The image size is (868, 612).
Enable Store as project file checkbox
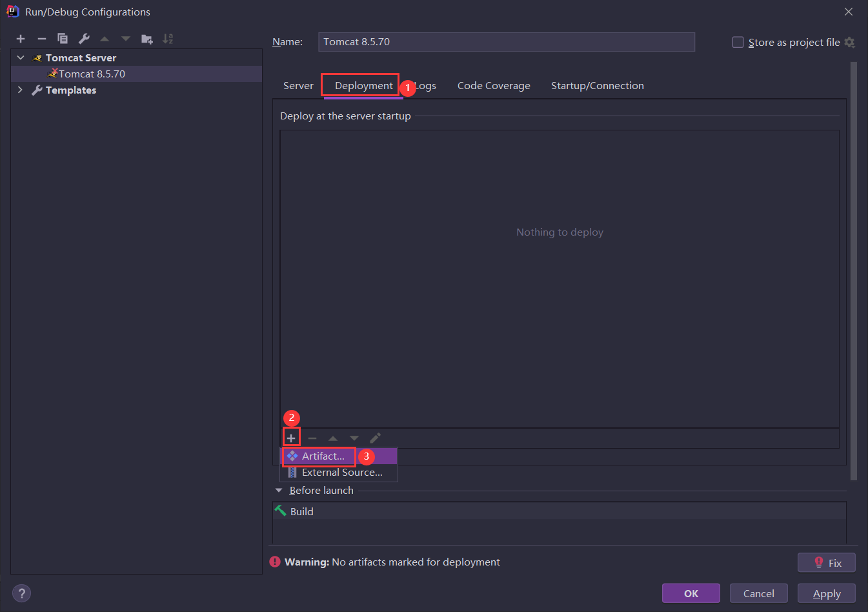coord(738,43)
